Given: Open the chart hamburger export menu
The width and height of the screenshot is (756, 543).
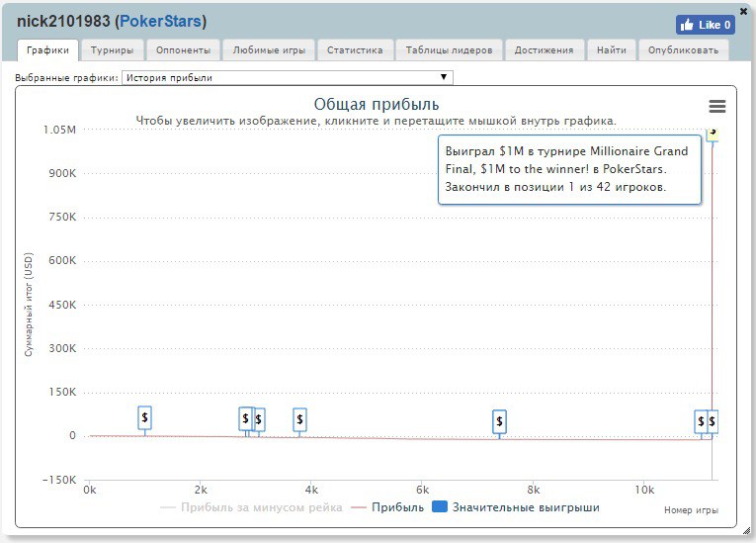Looking at the screenshot, I should 717,107.
